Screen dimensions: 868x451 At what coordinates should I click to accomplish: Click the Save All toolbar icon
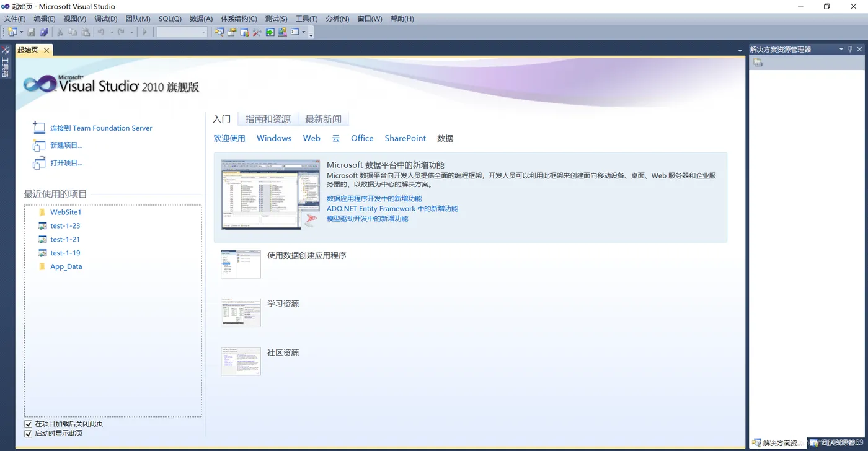tap(43, 32)
